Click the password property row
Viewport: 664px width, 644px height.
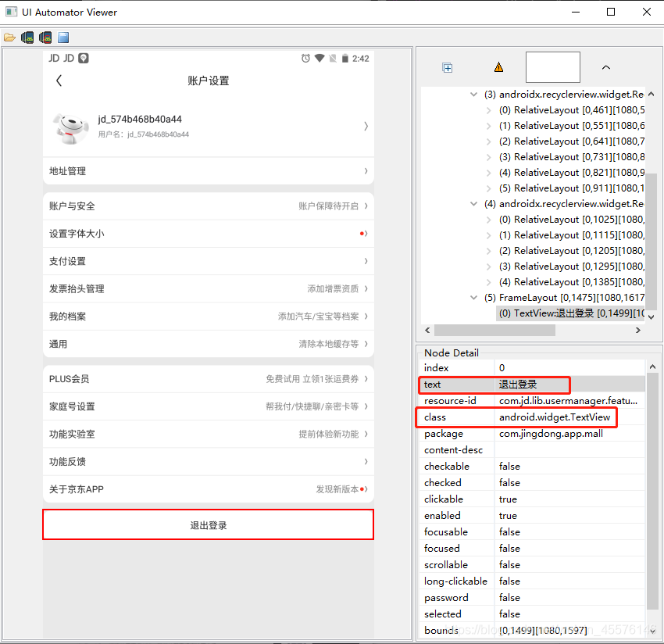(x=532, y=598)
